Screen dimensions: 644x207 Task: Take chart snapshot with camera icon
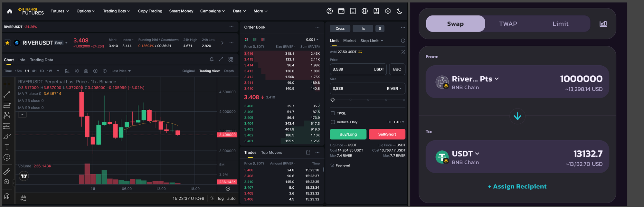click(x=86, y=71)
